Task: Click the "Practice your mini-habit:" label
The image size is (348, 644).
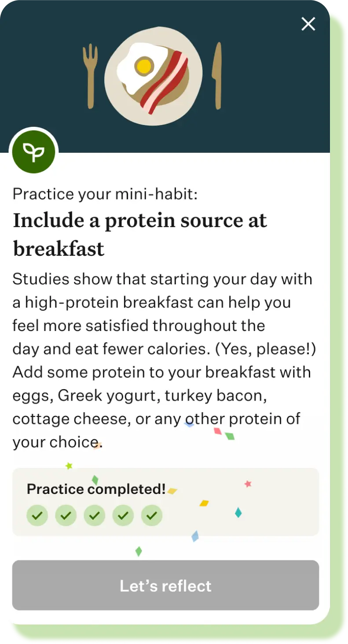Action: coord(105,194)
